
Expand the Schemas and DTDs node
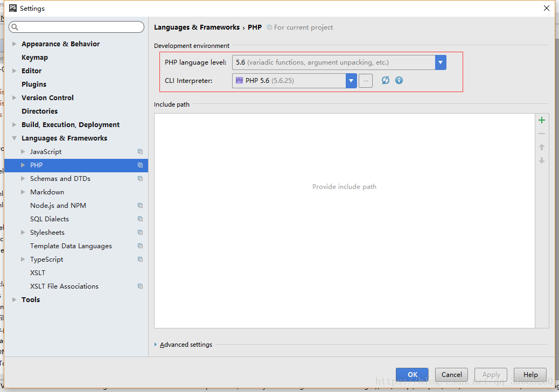click(23, 179)
